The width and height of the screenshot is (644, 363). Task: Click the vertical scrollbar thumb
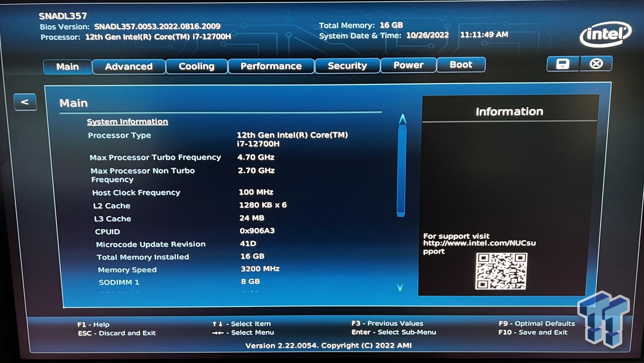click(x=401, y=170)
